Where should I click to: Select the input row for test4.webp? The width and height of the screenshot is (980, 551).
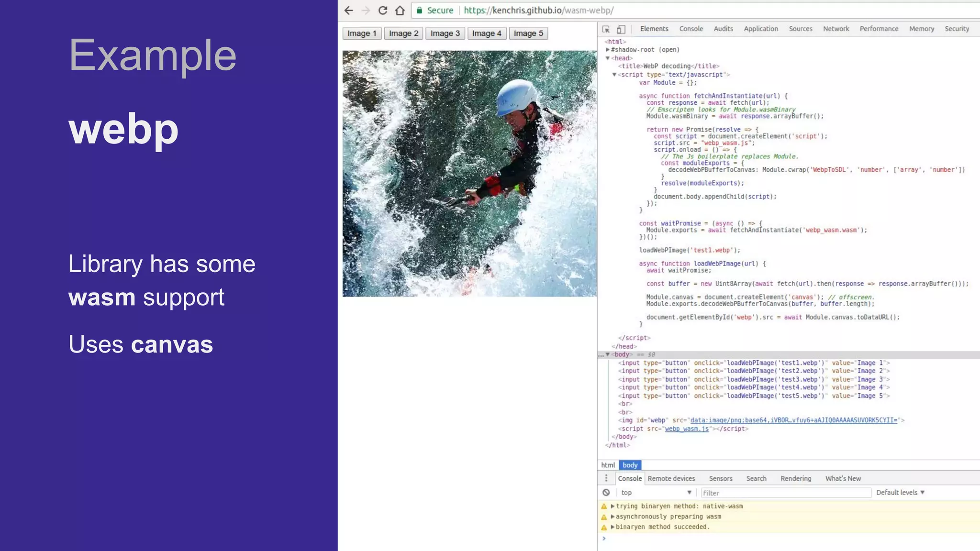[754, 388]
